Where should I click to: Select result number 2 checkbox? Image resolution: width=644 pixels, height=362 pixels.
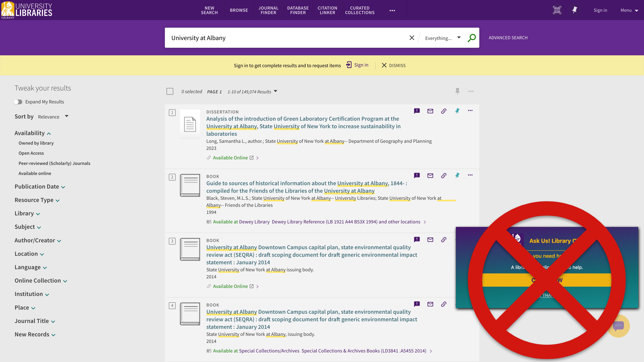click(x=172, y=177)
